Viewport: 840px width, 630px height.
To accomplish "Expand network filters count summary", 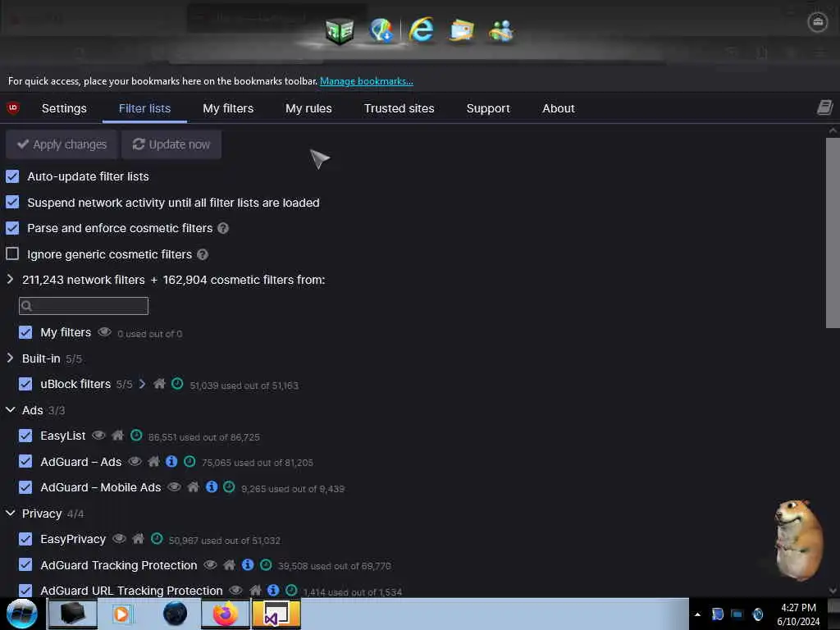I will coord(10,279).
